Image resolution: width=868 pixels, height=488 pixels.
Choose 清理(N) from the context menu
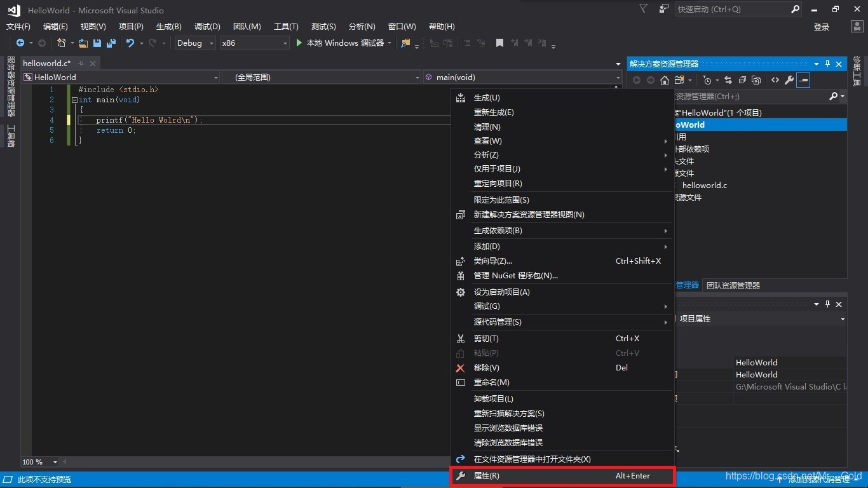point(562,127)
